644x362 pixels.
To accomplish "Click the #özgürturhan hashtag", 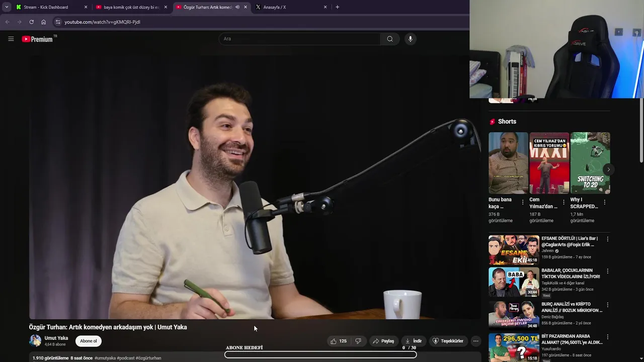I will 148,358.
